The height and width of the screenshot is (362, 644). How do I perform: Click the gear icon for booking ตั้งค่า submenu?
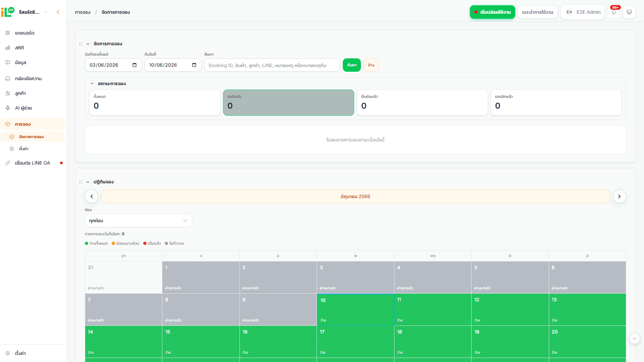pos(12,148)
